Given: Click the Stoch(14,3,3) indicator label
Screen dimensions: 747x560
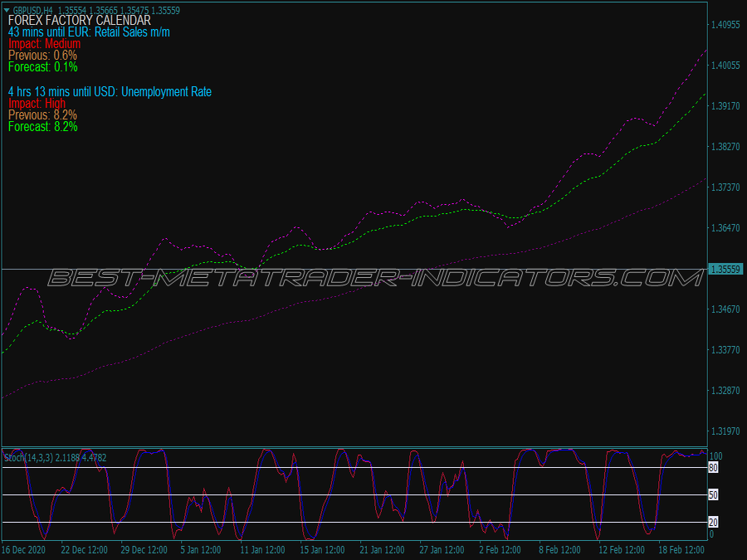Looking at the screenshot, I should (56, 458).
